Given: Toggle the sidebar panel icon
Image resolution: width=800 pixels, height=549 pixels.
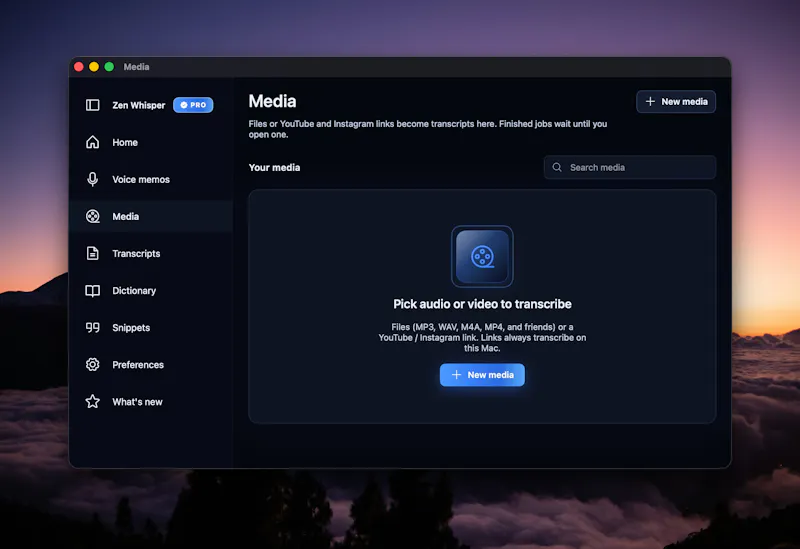Looking at the screenshot, I should coord(92,105).
